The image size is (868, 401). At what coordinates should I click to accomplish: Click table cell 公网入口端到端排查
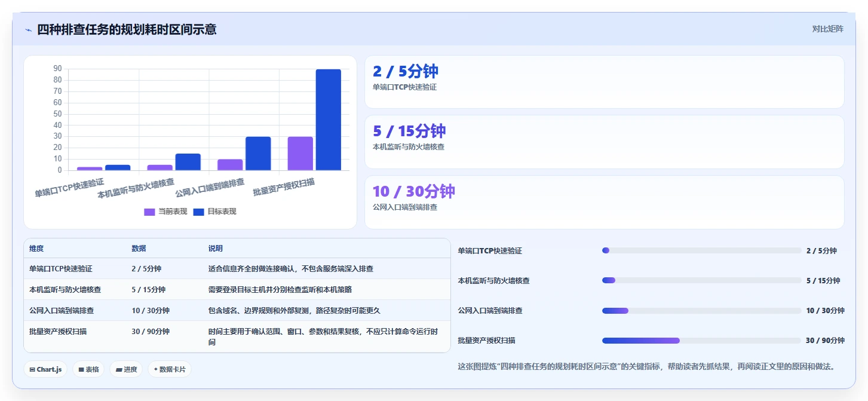pos(62,311)
